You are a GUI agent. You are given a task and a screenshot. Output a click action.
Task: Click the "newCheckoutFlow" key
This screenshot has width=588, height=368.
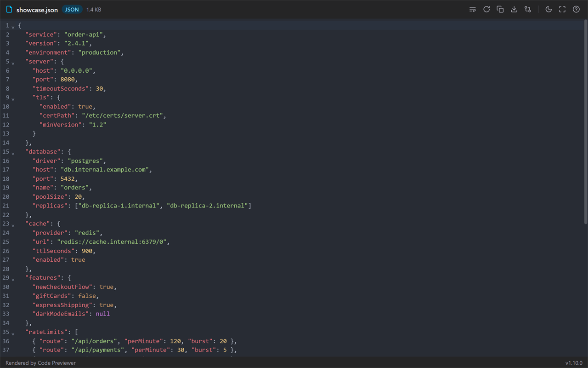click(62, 287)
